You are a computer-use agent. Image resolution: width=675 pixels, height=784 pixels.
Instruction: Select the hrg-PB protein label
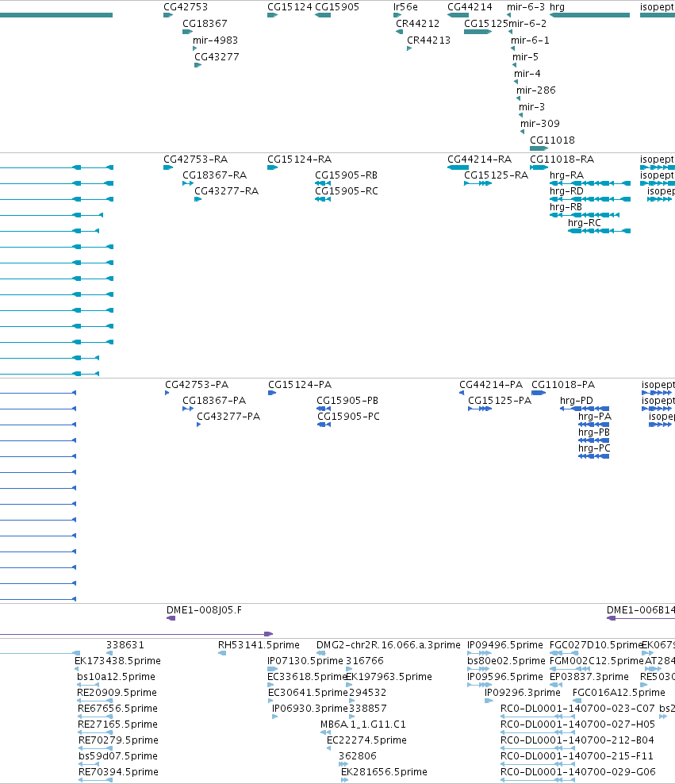594,432
